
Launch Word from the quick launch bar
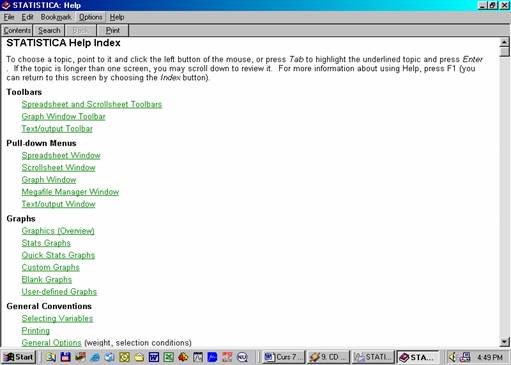(x=154, y=357)
